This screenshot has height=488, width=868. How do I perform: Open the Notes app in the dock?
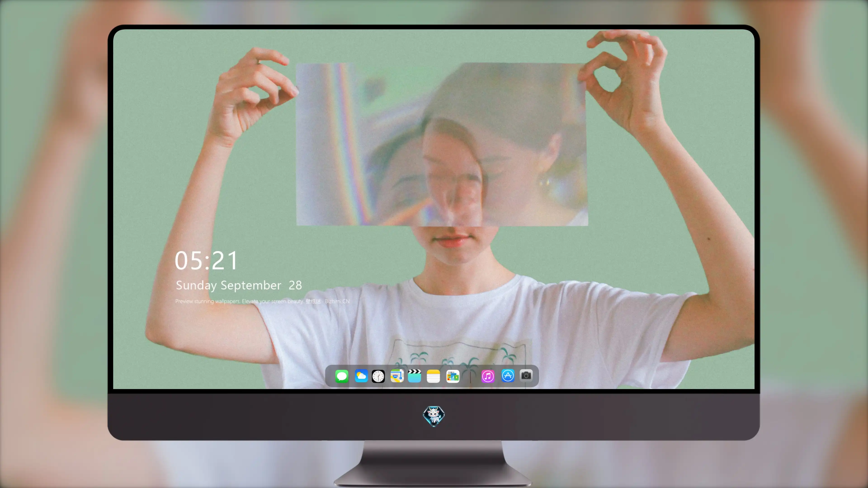433,376
